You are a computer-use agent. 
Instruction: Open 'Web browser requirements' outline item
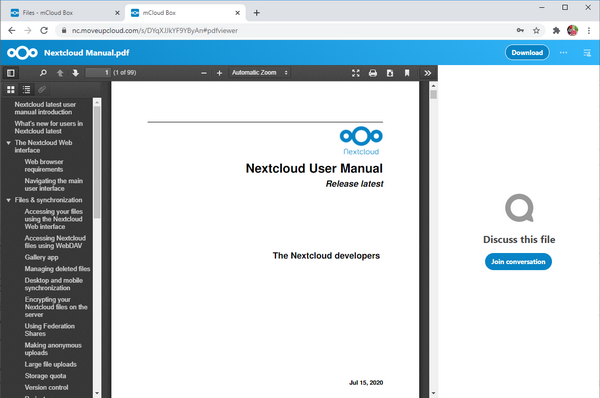44,166
